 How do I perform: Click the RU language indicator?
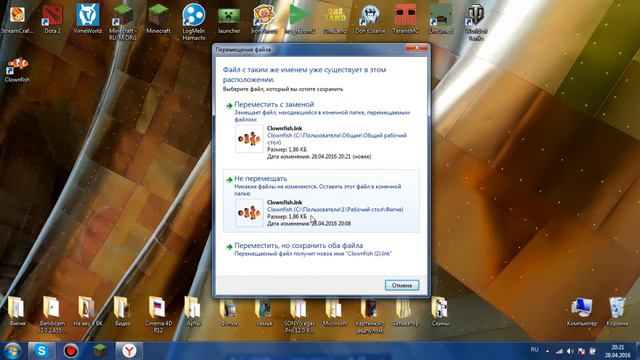pyautogui.click(x=534, y=350)
